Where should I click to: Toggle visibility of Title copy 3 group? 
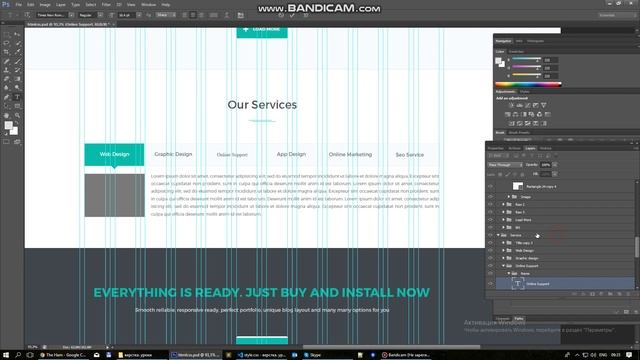click(490, 243)
